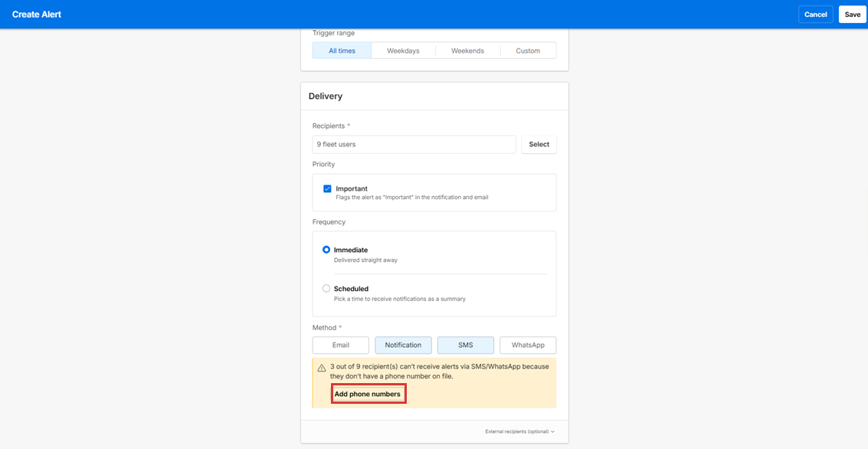The width and height of the screenshot is (868, 449).
Task: Click the Delivery section heading
Action: [326, 97]
